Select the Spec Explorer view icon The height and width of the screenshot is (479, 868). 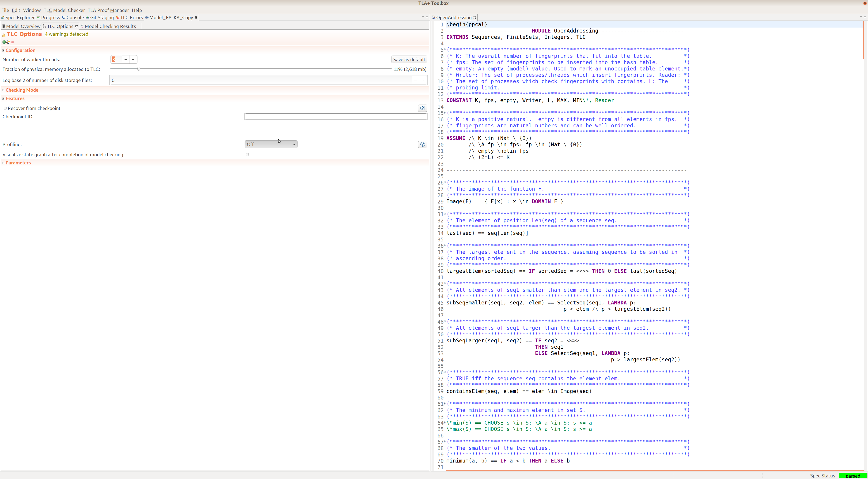pyautogui.click(x=3, y=18)
